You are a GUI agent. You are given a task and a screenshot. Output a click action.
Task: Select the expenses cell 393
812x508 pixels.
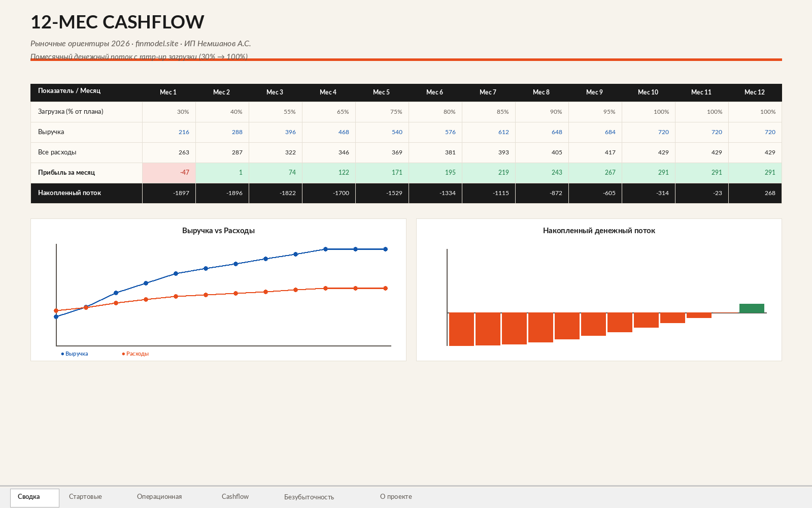pos(489,152)
